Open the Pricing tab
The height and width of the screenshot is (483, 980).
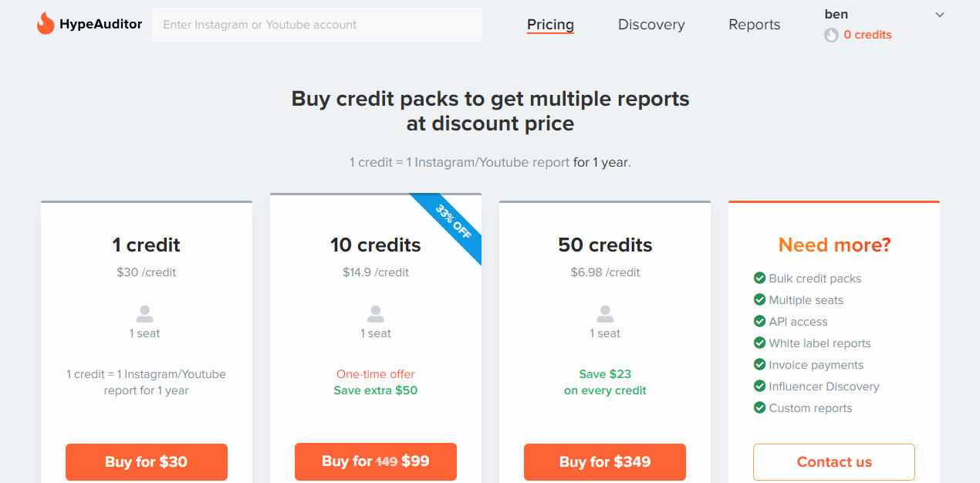click(x=550, y=25)
